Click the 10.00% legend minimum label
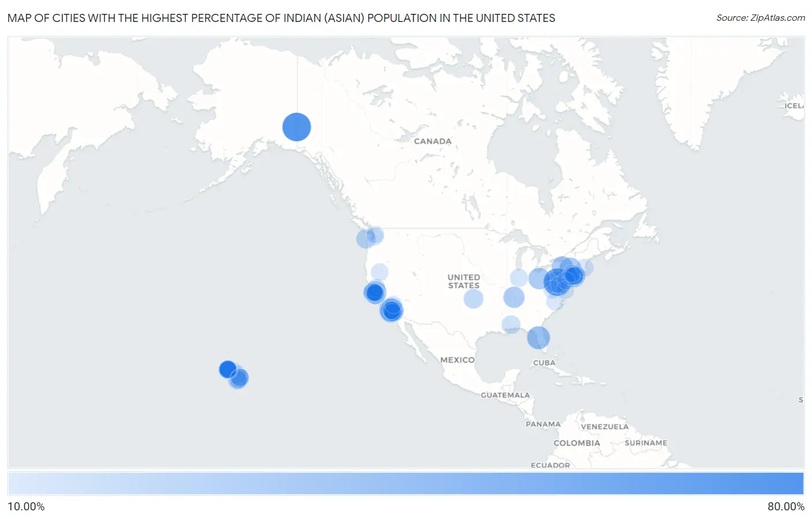Screen dimensions: 812x519 coord(26,507)
